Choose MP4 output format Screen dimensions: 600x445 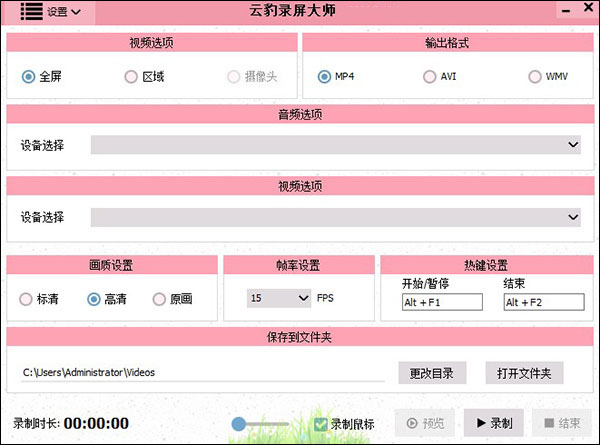(x=336, y=77)
